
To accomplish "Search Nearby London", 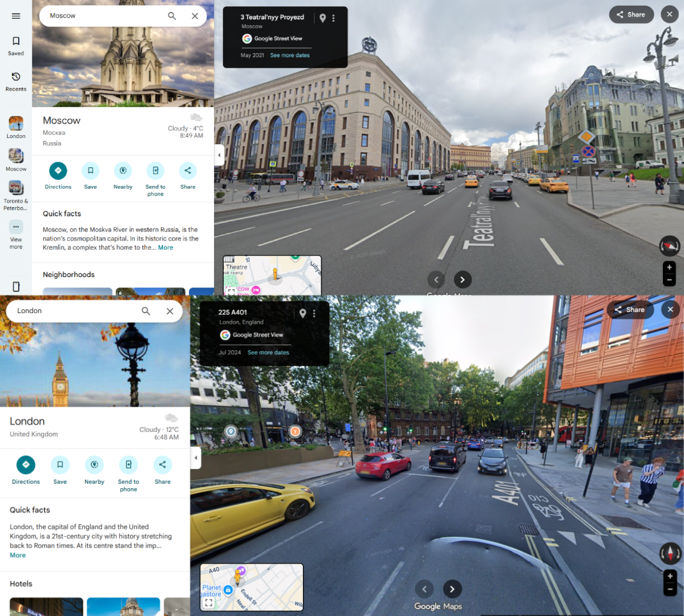I will coord(94,471).
